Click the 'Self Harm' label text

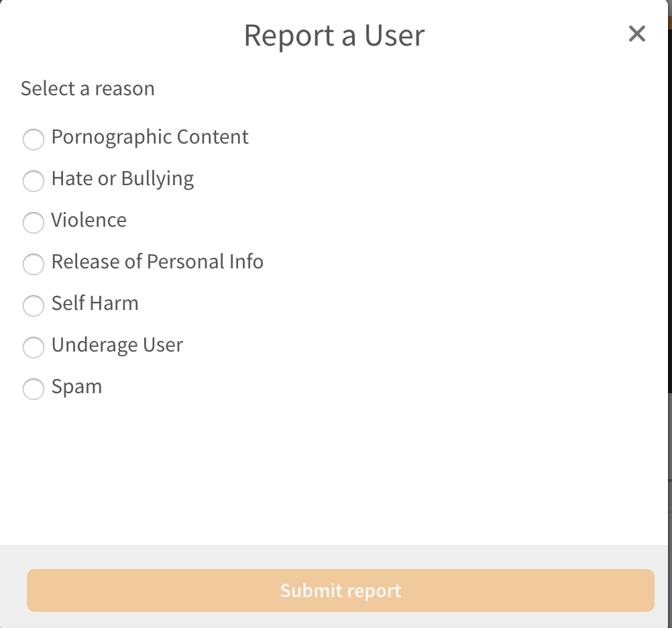(95, 303)
